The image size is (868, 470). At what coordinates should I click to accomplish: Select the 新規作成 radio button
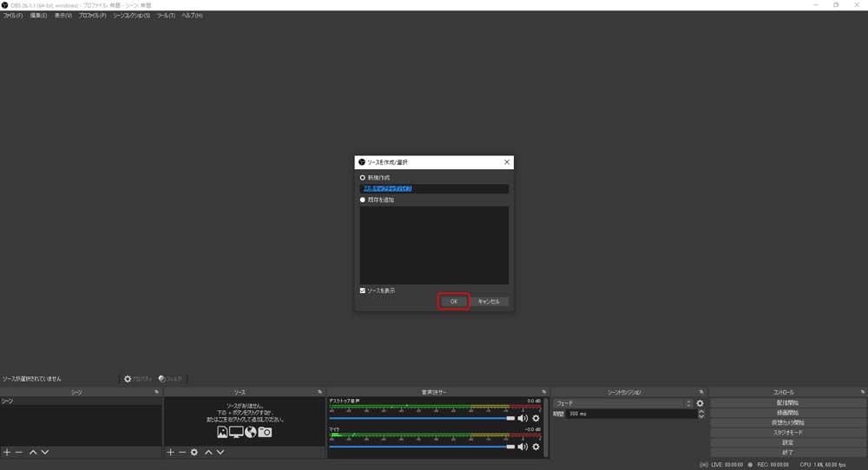click(x=363, y=178)
